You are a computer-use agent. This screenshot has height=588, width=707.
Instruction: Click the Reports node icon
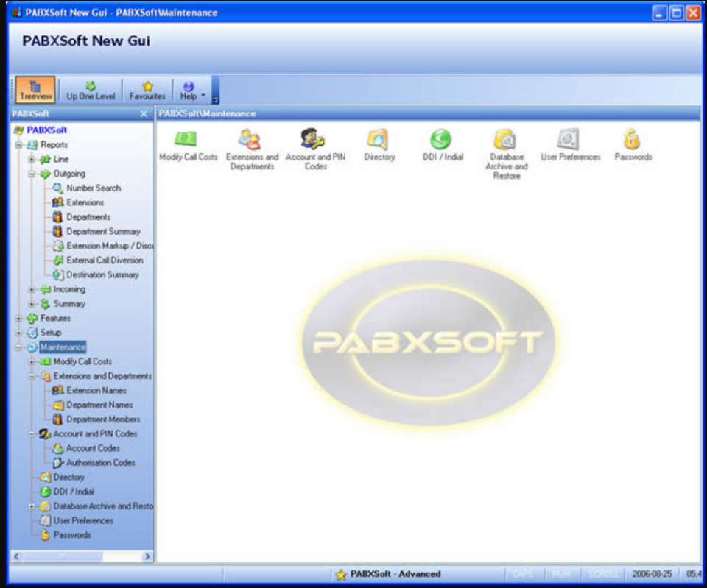(32, 145)
